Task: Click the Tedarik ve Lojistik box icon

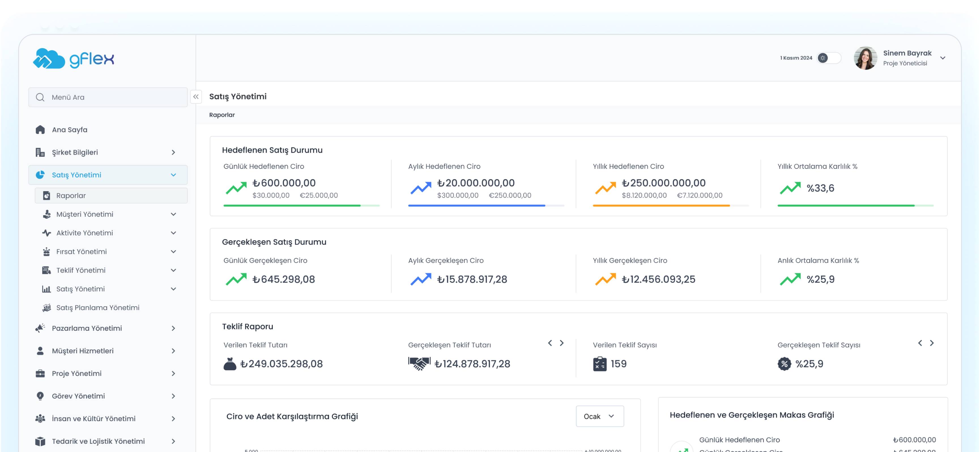Action: pos(40,441)
